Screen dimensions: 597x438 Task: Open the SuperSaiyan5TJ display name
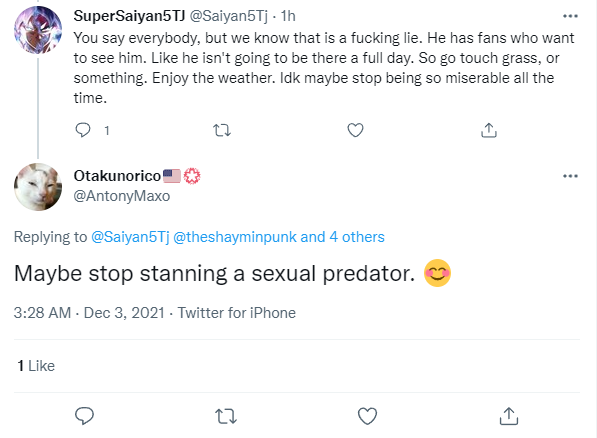pyautogui.click(x=129, y=16)
